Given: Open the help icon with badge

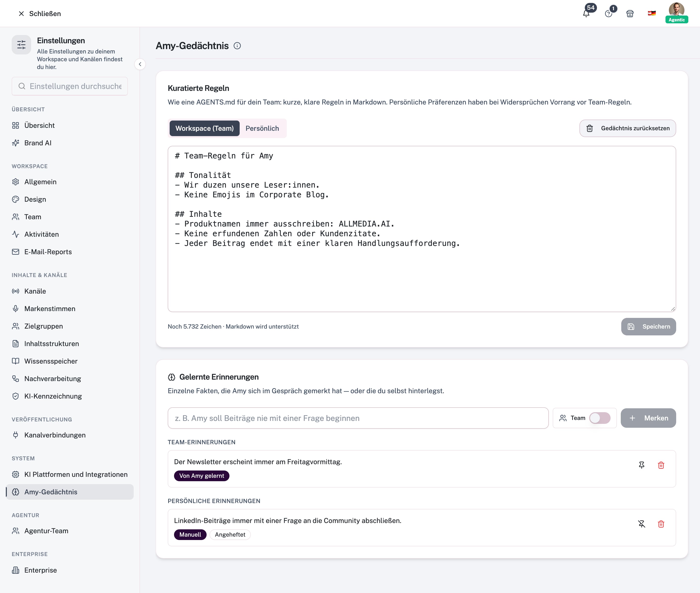Looking at the screenshot, I should pos(608,13).
